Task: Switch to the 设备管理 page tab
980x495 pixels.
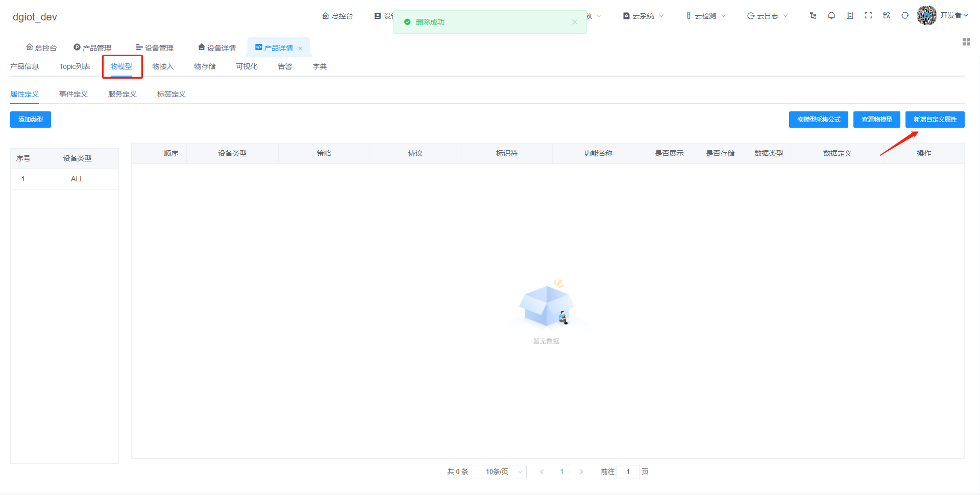Action: [x=155, y=48]
